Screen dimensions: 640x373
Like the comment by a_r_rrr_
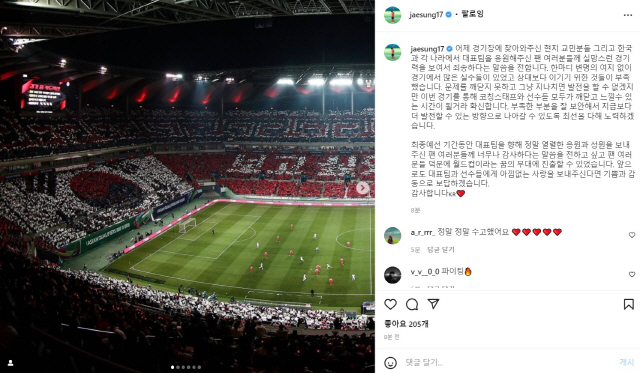[x=632, y=235]
